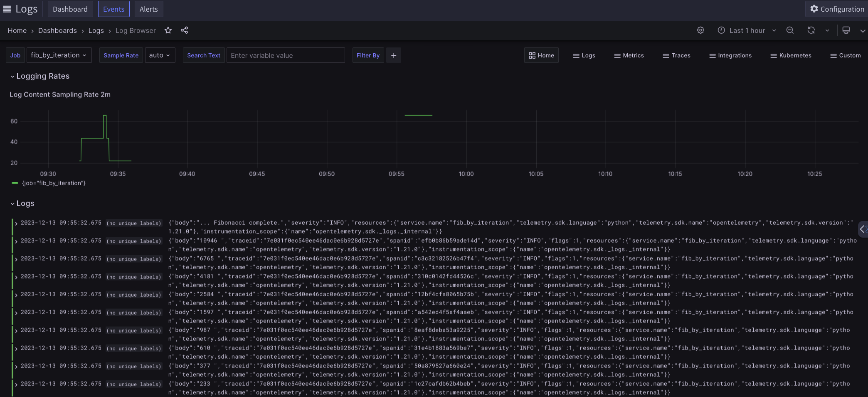Navigate to the Kubernetes link
The width and height of the screenshot is (868, 397).
coord(791,55)
